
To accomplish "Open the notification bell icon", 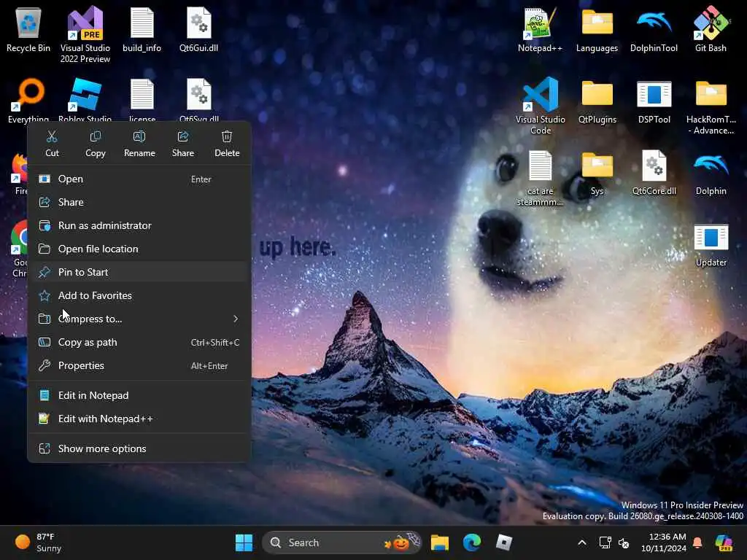I will 697,542.
